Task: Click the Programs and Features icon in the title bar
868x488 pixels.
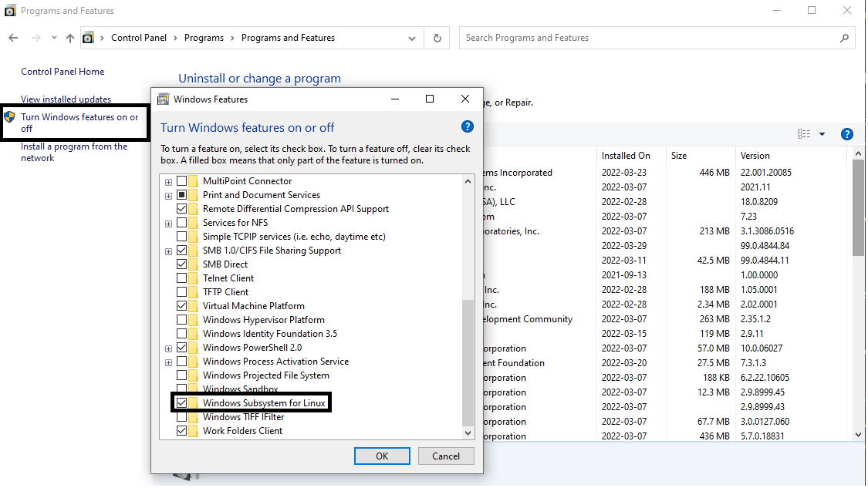Action: 9,10
